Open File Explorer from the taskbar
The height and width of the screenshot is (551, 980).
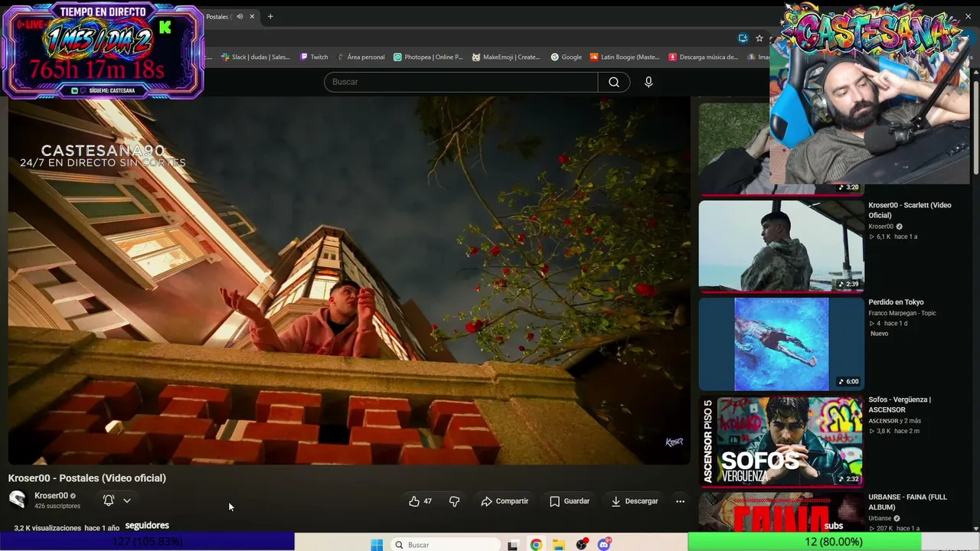[x=559, y=545]
